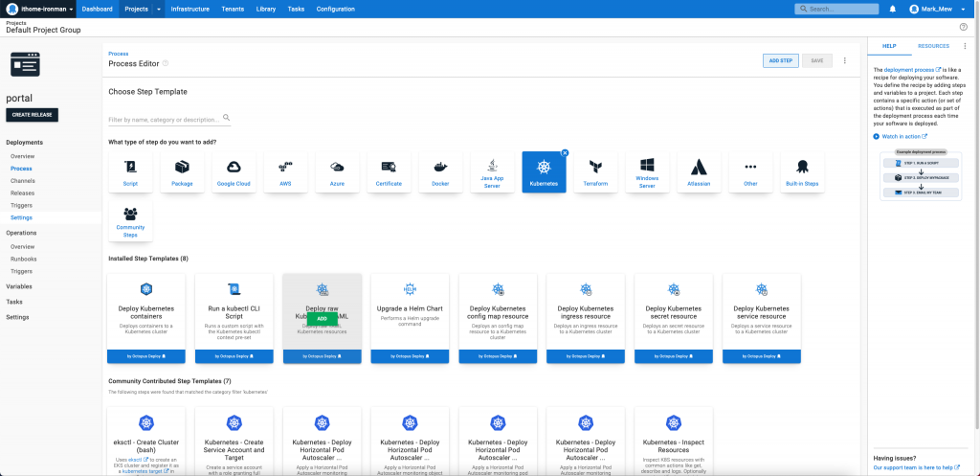980x476 pixels.
Task: Open the Mark_Mew user menu
Action: [x=940, y=9]
